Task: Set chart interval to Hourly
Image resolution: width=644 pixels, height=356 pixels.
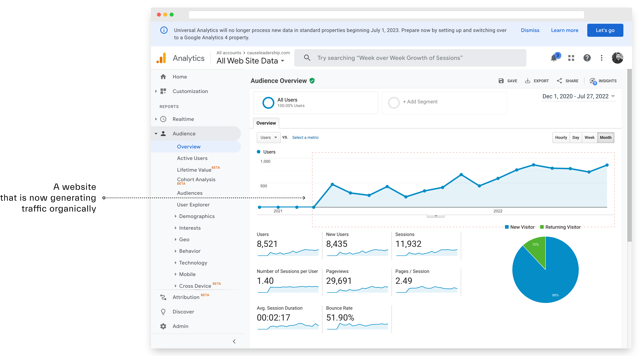Action: [x=561, y=138]
